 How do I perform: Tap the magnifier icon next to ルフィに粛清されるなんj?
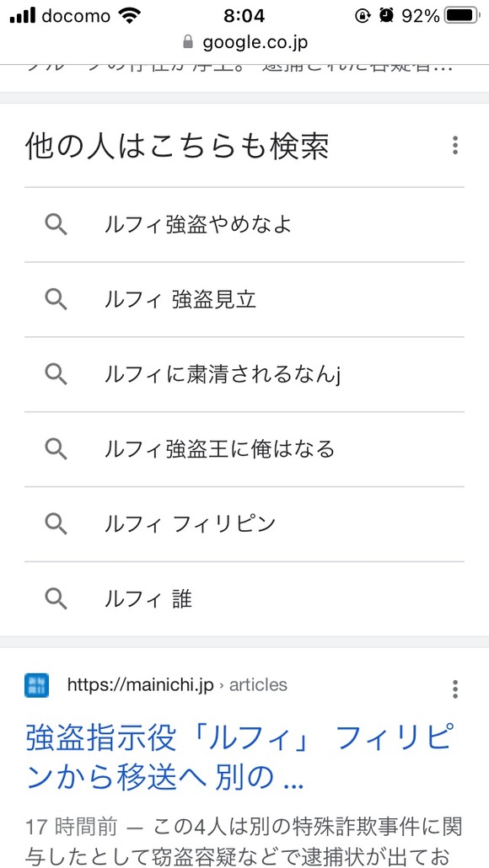click(56, 374)
